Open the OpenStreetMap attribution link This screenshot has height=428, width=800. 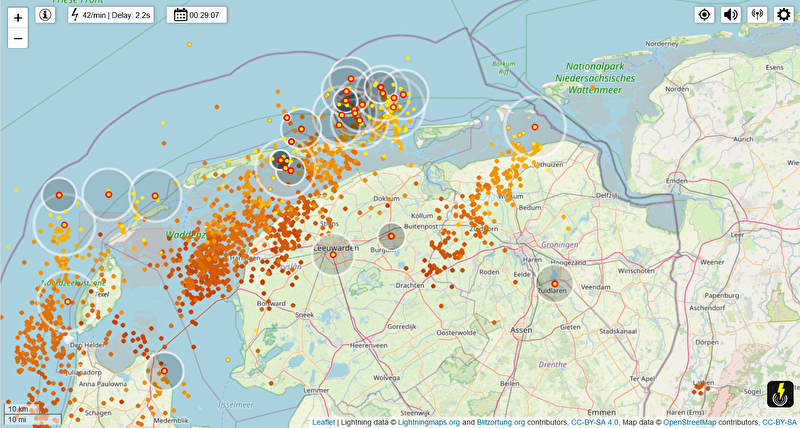pyautogui.click(x=691, y=422)
